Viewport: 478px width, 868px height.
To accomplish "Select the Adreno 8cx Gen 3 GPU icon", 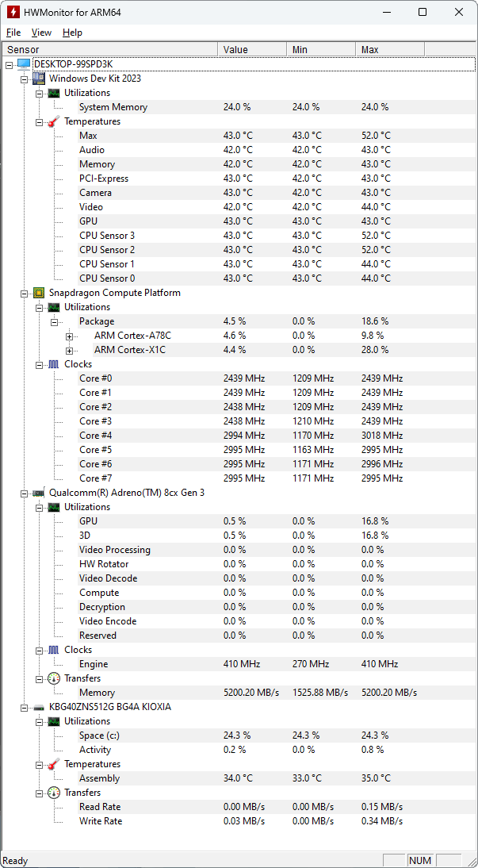I will point(39,492).
